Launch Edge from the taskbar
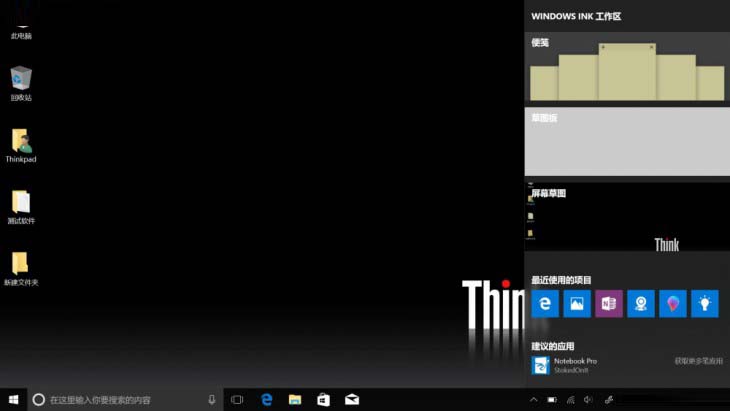The height and width of the screenshot is (411, 730). [266, 399]
